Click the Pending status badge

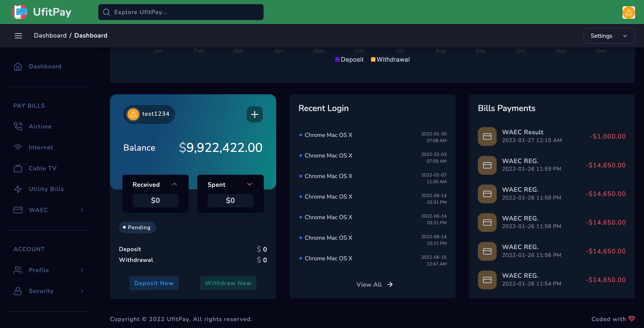pos(137,227)
